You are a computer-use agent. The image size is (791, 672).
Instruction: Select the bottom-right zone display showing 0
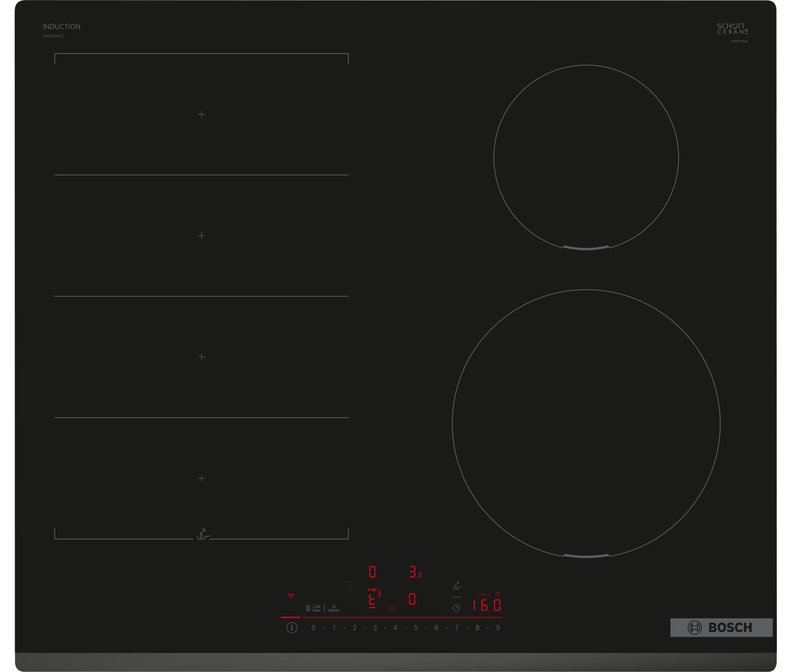click(x=412, y=599)
